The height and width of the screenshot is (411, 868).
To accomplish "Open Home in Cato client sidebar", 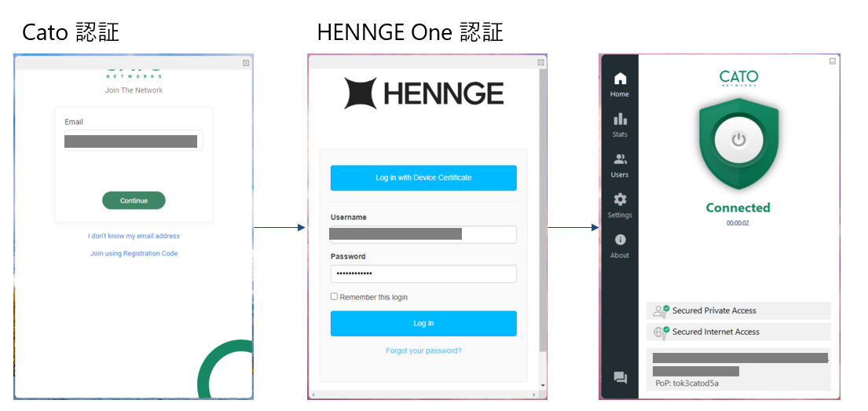I will coord(620,85).
